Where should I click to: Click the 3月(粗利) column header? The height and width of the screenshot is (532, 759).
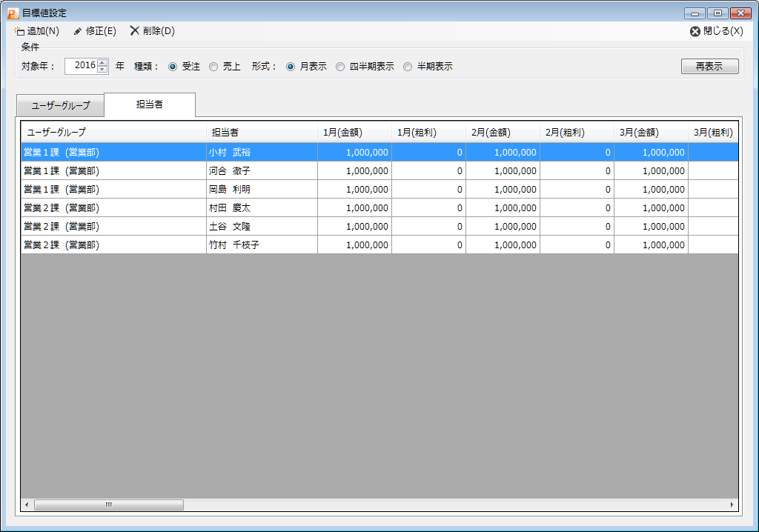point(713,132)
